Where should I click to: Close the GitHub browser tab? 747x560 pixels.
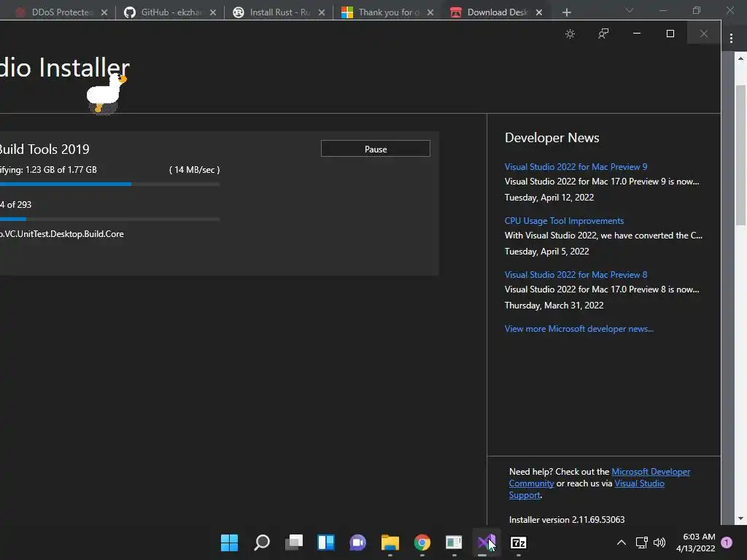[213, 12]
